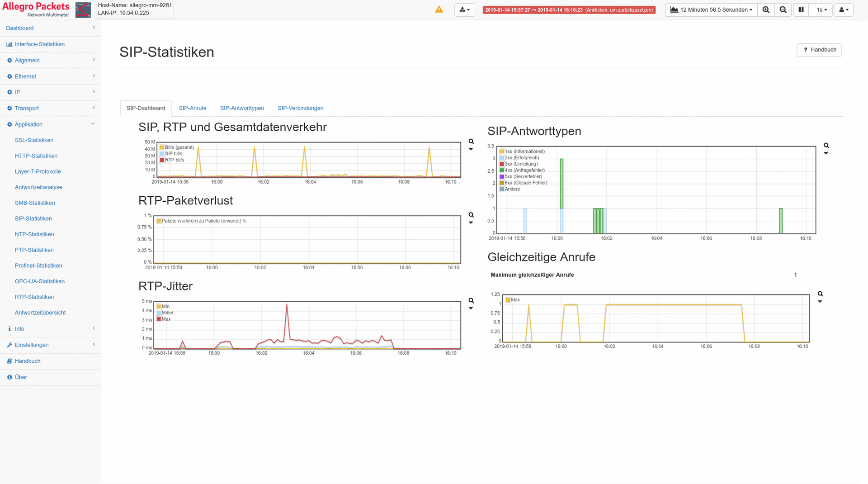Viewport: 868px width, 484px height.
Task: Open SMB-Statistiken
Action: [x=35, y=203]
